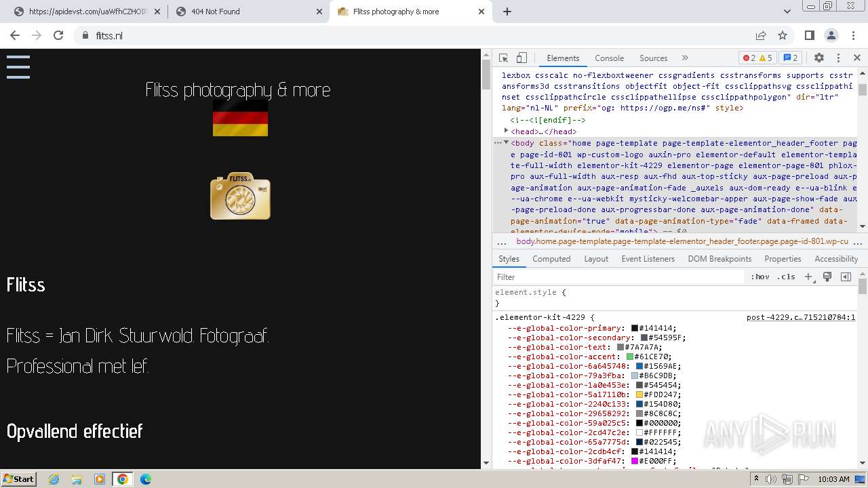Open the DOM Breakpoints pane tab
This screenshot has height=488, width=868.
click(719, 259)
